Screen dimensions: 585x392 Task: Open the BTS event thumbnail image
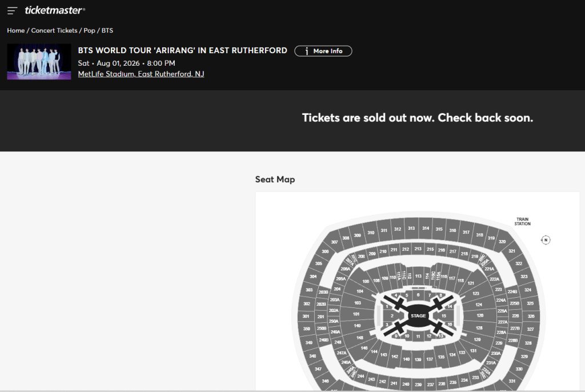(39, 62)
